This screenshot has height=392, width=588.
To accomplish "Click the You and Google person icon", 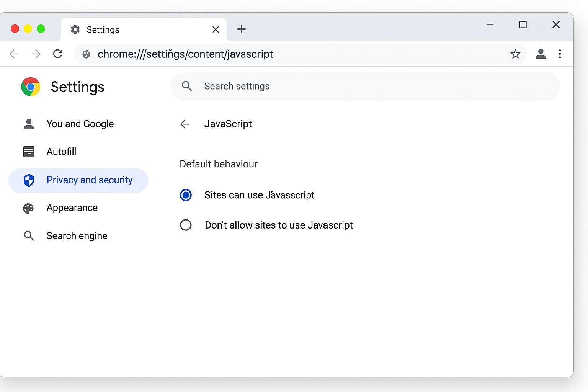I will tap(29, 124).
